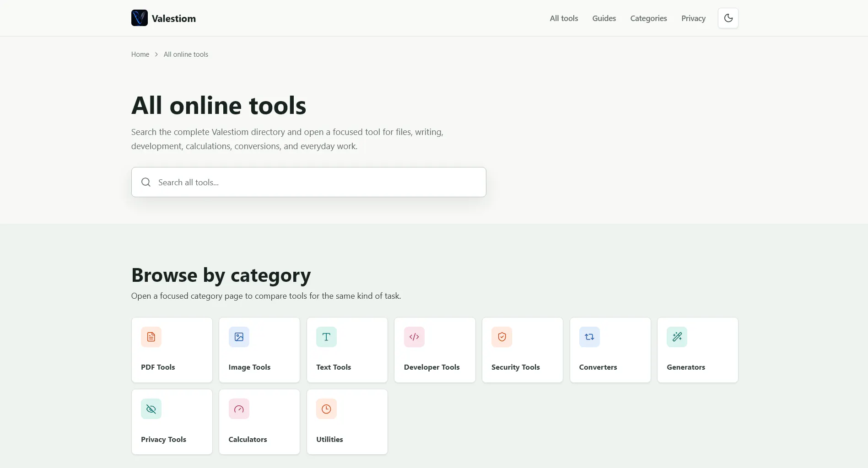The image size is (868, 468).
Task: Open the Converters category label
Action: coord(598,367)
